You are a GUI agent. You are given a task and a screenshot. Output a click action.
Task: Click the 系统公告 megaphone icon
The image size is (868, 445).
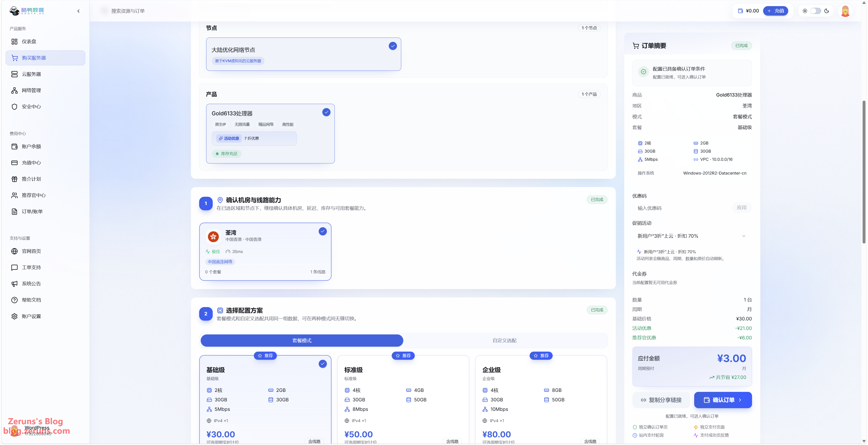point(14,284)
